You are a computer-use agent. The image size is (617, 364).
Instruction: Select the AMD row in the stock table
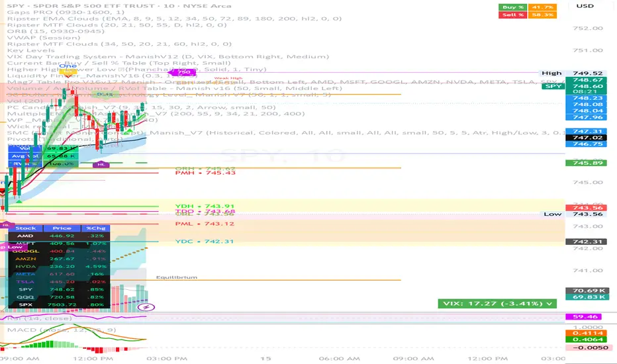click(x=59, y=236)
